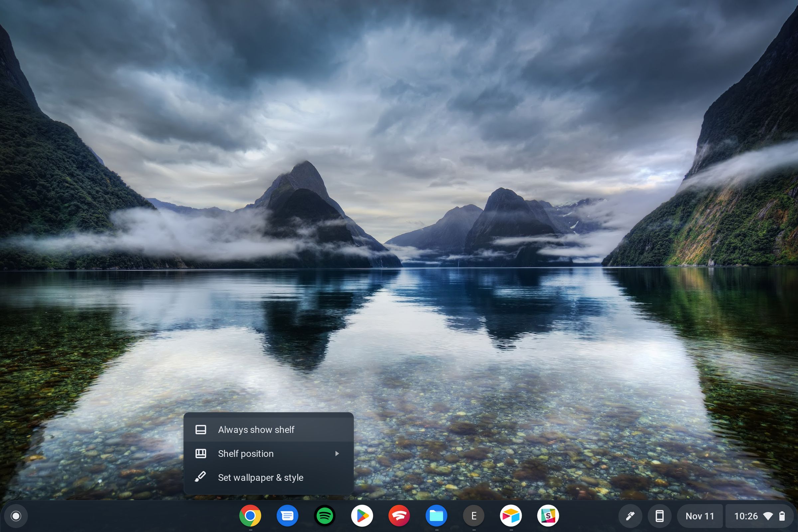The image size is (798, 532).
Task: Choose Shelf position from context menu
Action: click(x=246, y=454)
